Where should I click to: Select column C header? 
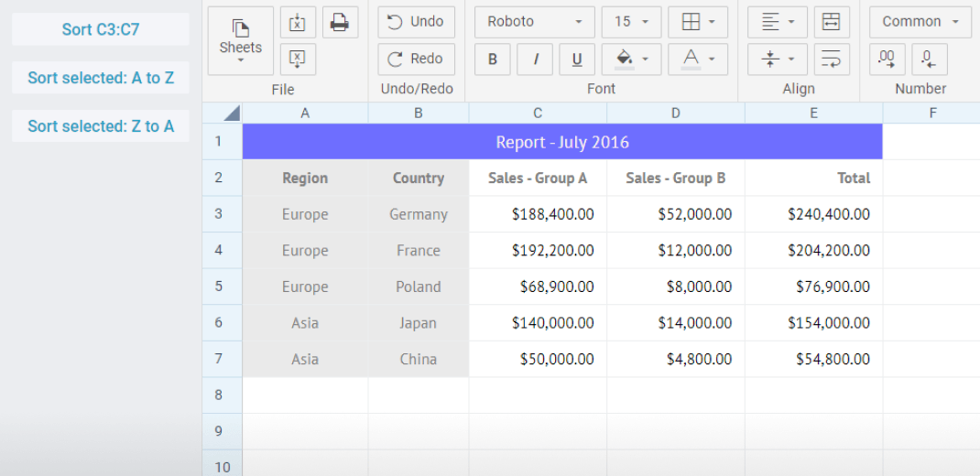(x=539, y=114)
